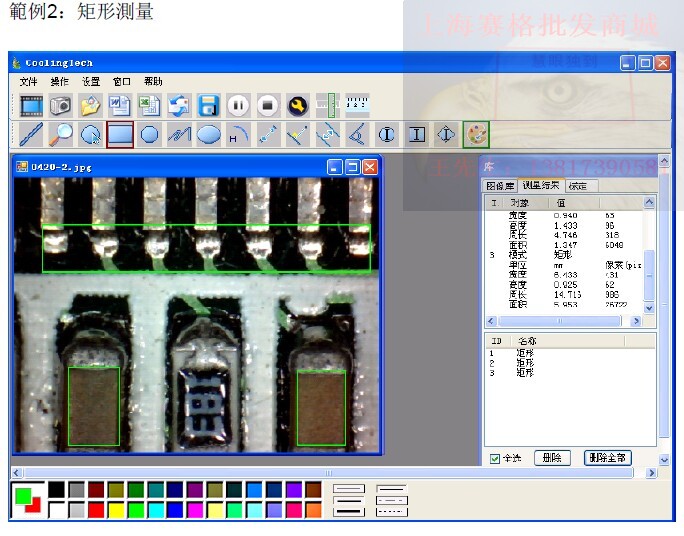
Task: Choose the thickest line width option
Action: 349,512
